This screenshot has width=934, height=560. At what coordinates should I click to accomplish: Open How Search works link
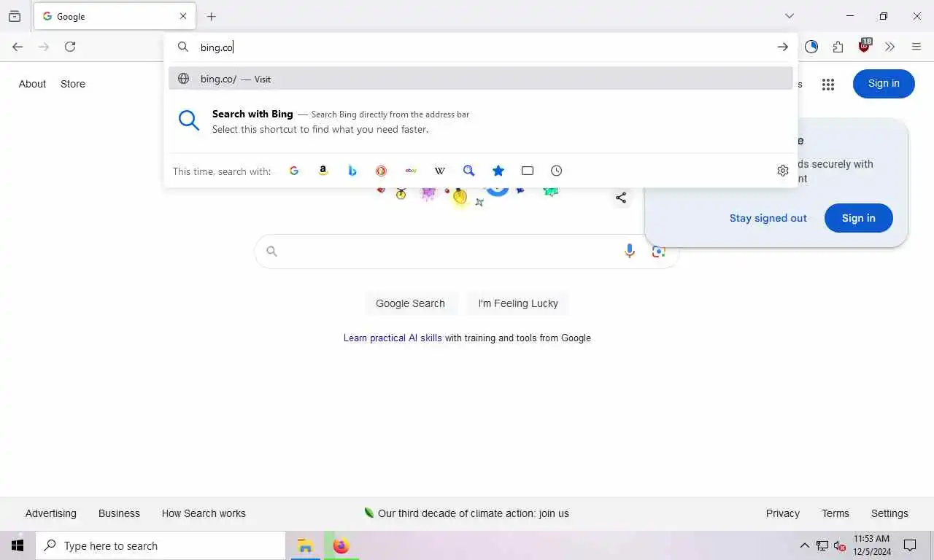coord(204,513)
